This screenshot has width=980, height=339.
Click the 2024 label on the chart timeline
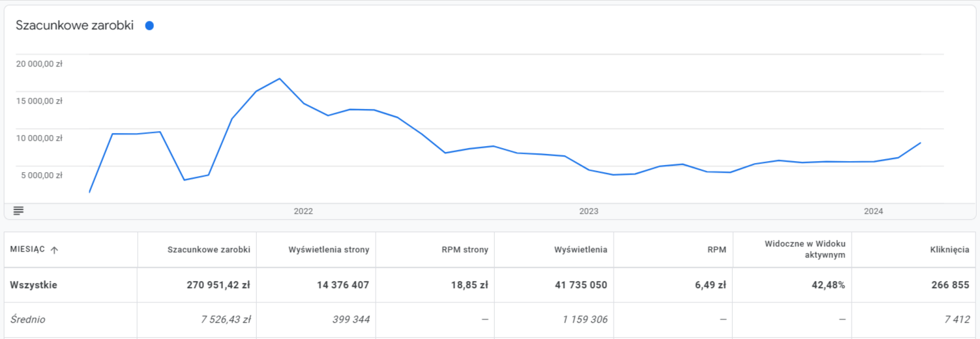tap(873, 211)
